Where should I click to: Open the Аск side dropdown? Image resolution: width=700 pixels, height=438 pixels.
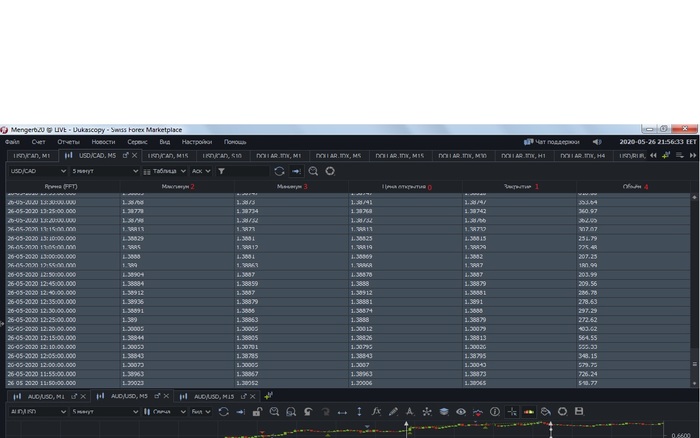(x=201, y=171)
